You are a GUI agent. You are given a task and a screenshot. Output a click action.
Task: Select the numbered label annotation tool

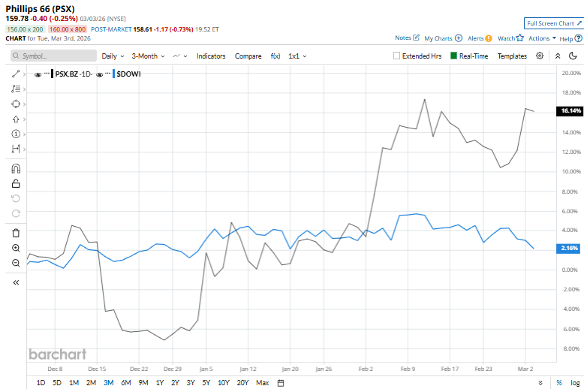[x=16, y=134]
